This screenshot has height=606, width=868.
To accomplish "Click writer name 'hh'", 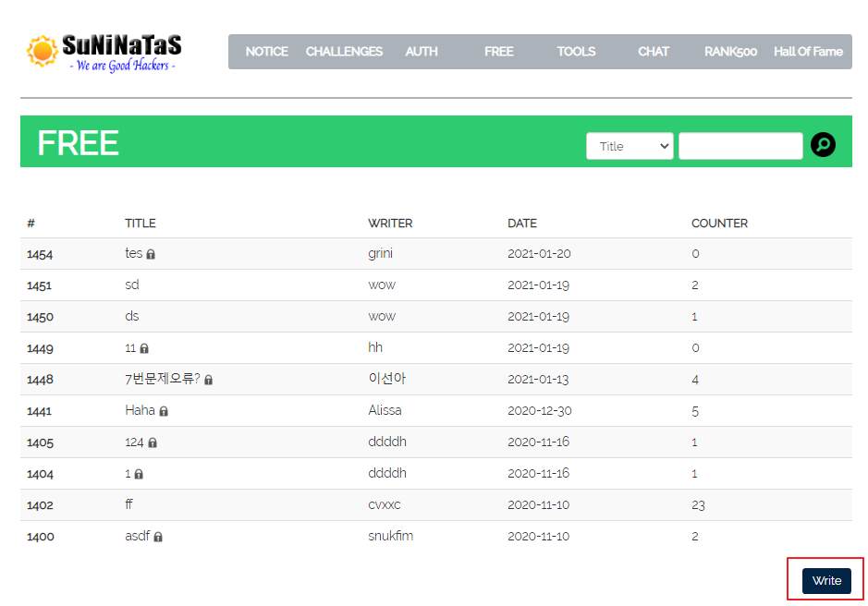I will (x=375, y=347).
